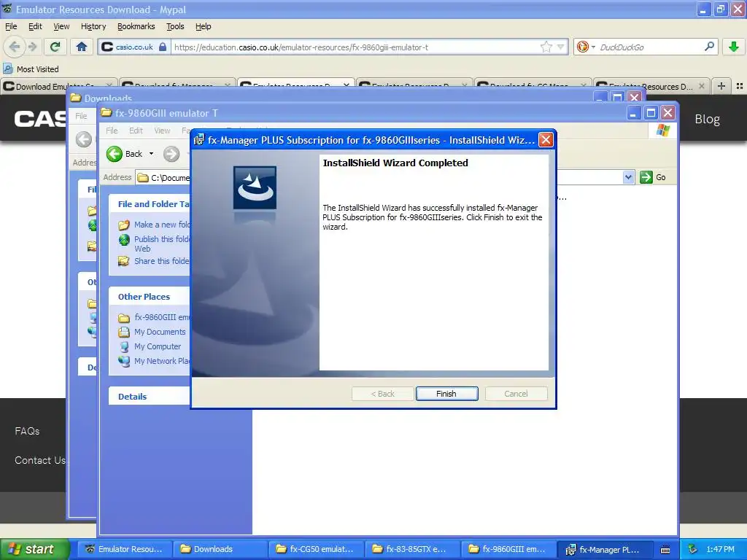Open the browser View menu
The height and width of the screenshot is (560, 747).
pyautogui.click(x=61, y=26)
